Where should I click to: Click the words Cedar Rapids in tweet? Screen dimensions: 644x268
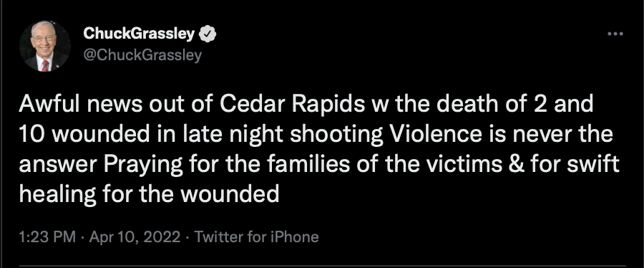click(292, 105)
